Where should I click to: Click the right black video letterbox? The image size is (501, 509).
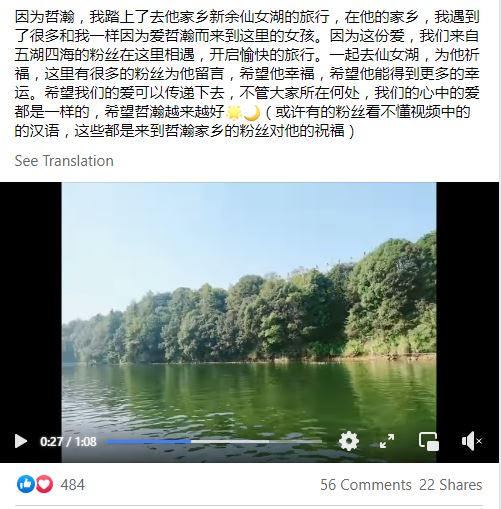(x=468, y=307)
